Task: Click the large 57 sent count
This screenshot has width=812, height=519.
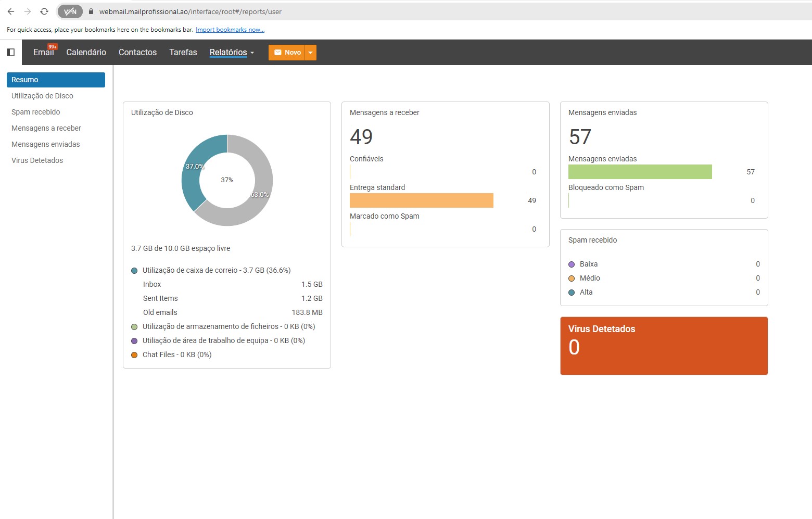Action: (x=580, y=137)
